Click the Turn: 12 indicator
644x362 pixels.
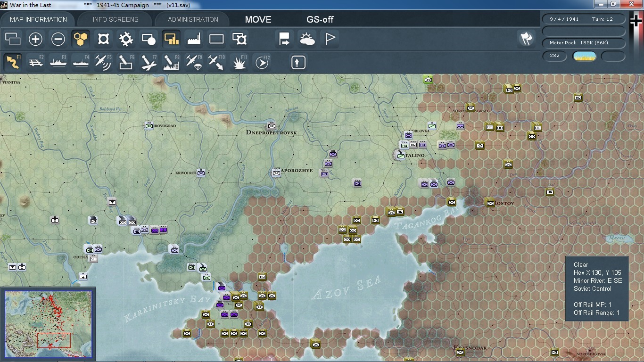(603, 19)
